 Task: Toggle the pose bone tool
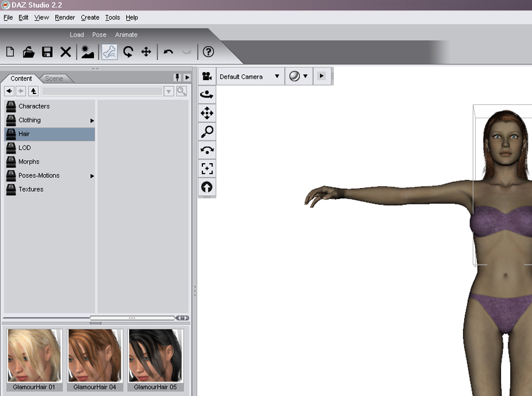point(109,52)
